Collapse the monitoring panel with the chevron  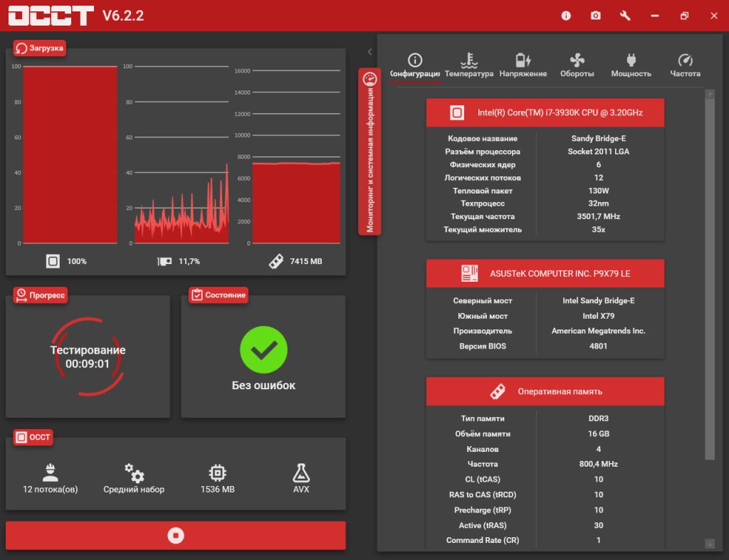point(369,51)
